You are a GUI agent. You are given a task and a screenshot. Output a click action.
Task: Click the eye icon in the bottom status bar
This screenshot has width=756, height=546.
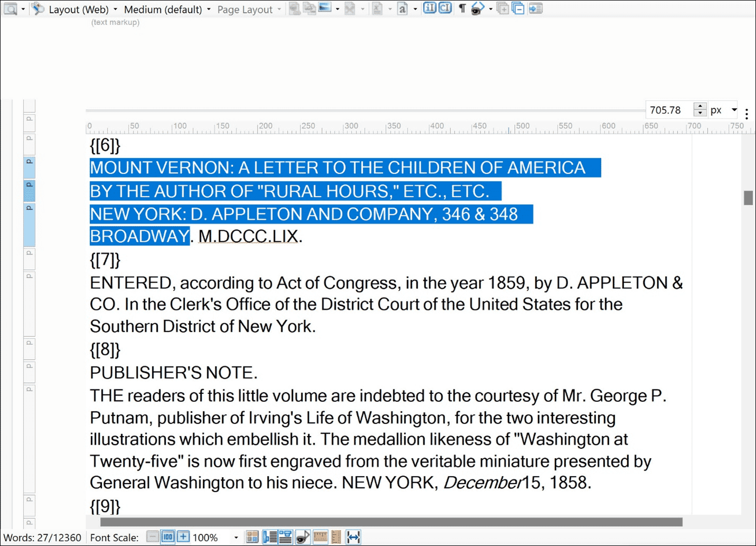303,537
